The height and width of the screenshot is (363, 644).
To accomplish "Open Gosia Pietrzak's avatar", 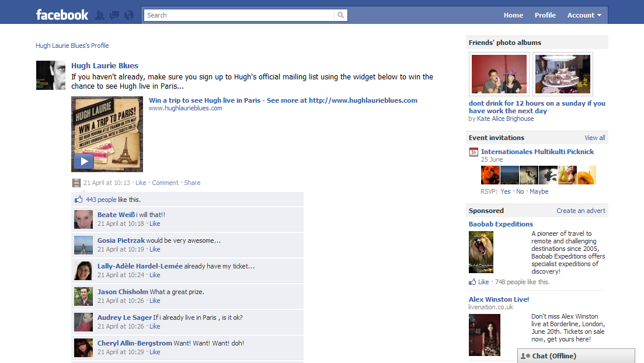I will pyautogui.click(x=83, y=245).
